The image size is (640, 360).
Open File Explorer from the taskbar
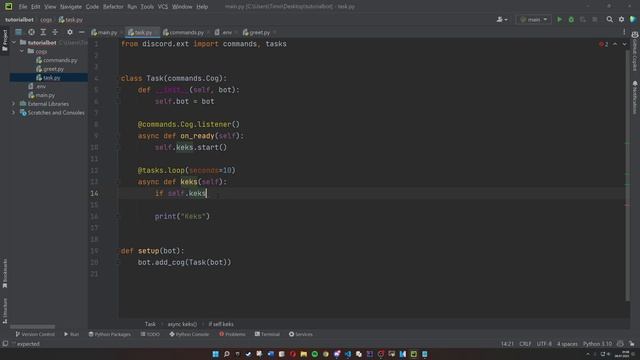[304, 354]
